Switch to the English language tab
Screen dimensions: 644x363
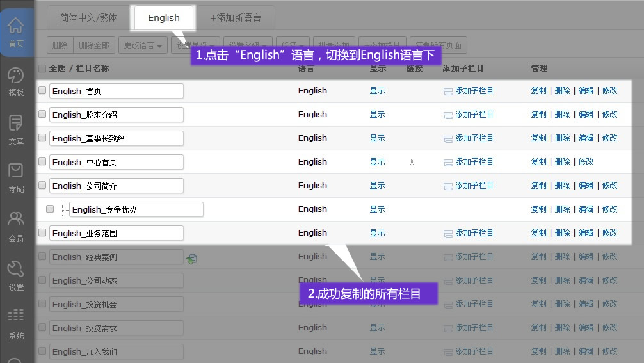tap(164, 18)
